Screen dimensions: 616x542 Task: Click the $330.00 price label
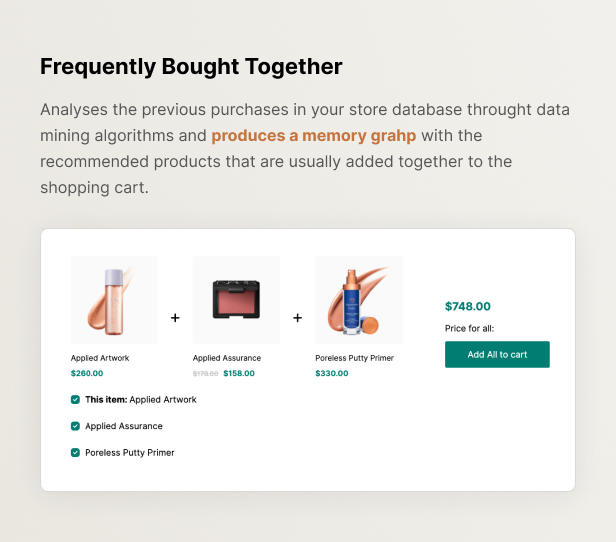coord(332,373)
